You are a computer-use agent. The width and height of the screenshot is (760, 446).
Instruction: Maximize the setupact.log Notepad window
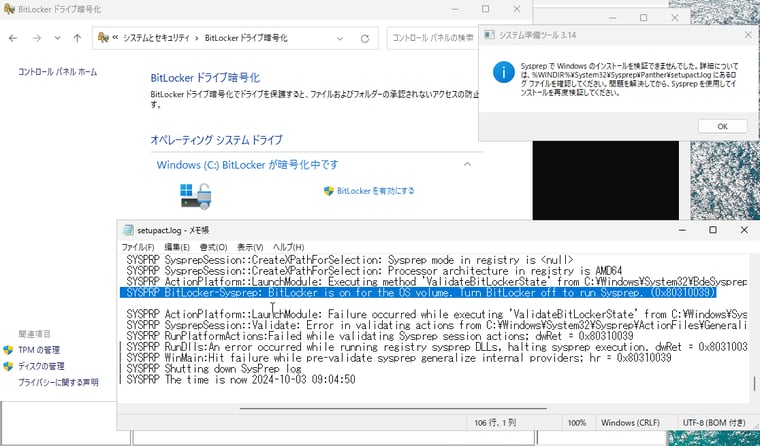point(713,230)
